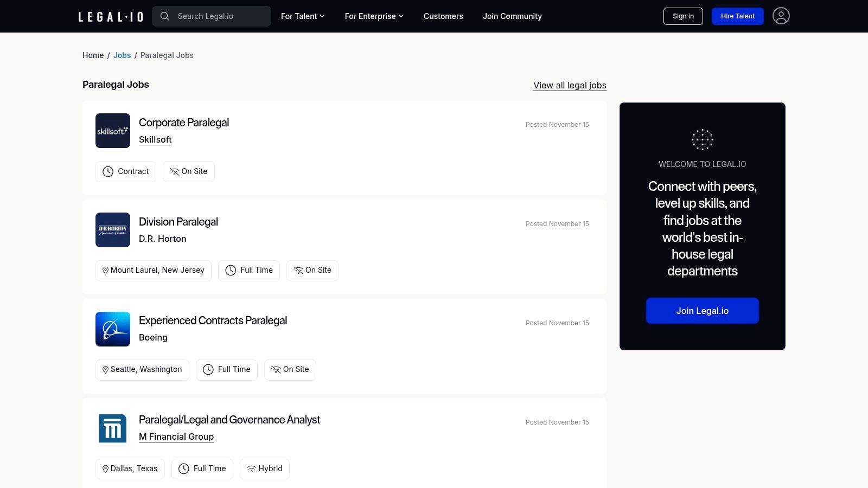
Task: Expand the For Talent dropdown menu
Action: click(302, 16)
